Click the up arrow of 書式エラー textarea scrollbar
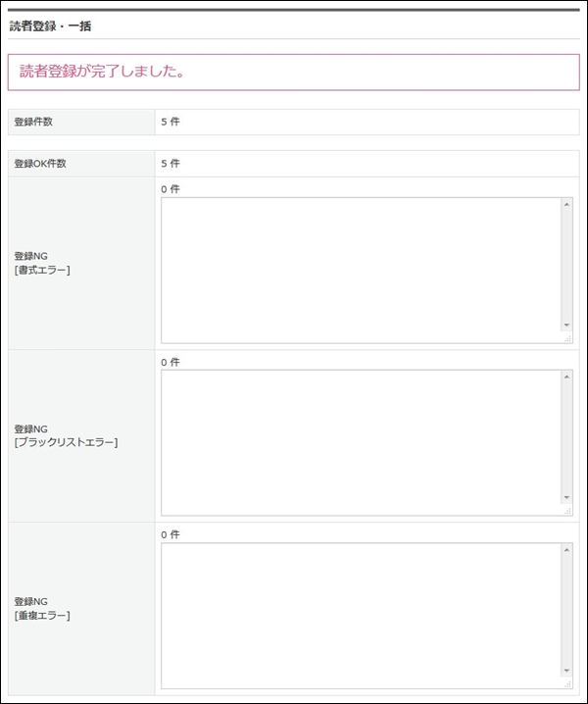The height and width of the screenshot is (704, 588). [566, 205]
